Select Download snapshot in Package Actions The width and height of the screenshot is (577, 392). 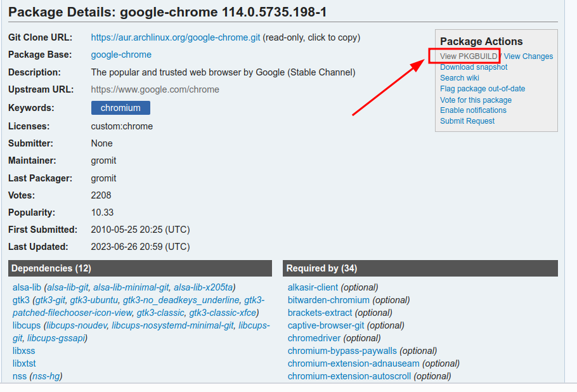click(x=474, y=67)
